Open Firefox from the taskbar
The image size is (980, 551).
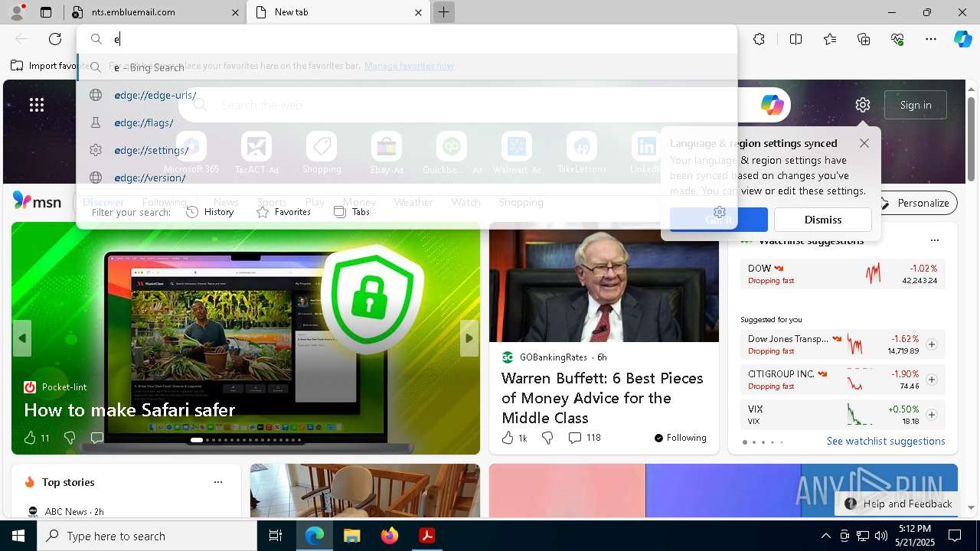click(390, 536)
